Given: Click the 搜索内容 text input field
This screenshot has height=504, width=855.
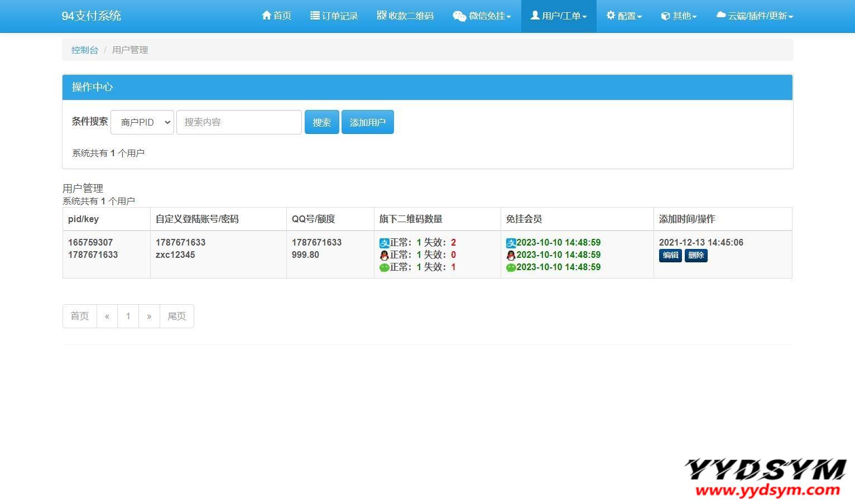Looking at the screenshot, I should click(x=239, y=122).
